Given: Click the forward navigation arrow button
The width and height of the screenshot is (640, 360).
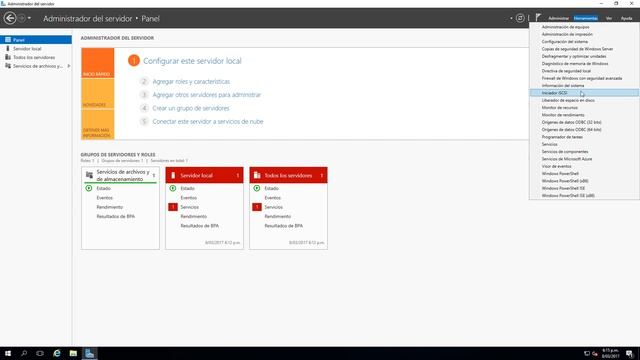Looking at the screenshot, I should pos(22,18).
